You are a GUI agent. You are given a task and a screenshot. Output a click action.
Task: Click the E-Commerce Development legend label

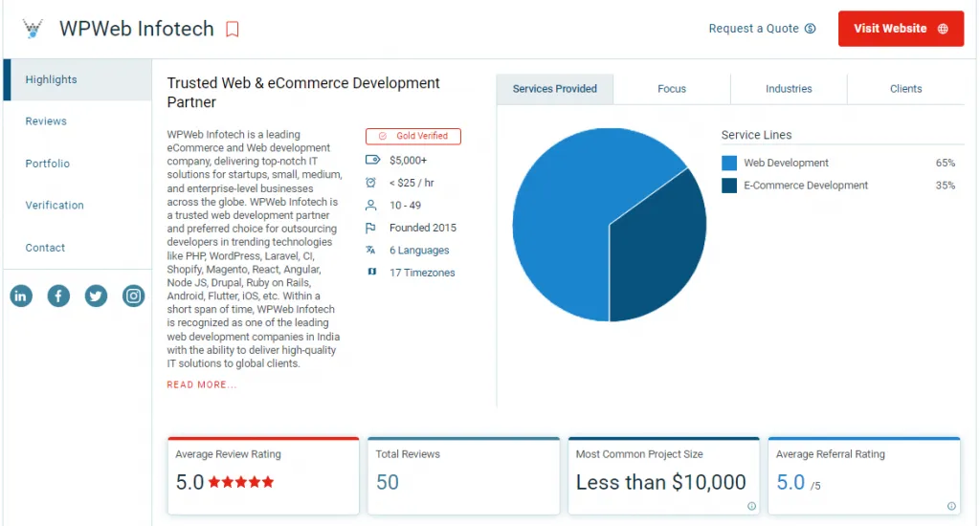(806, 186)
